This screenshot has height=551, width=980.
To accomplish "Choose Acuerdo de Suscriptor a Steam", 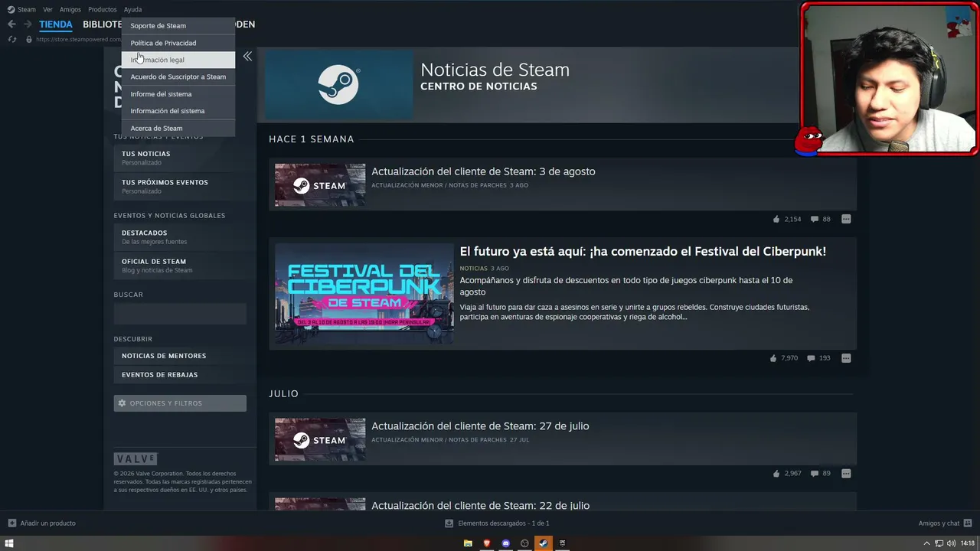I will tap(178, 77).
